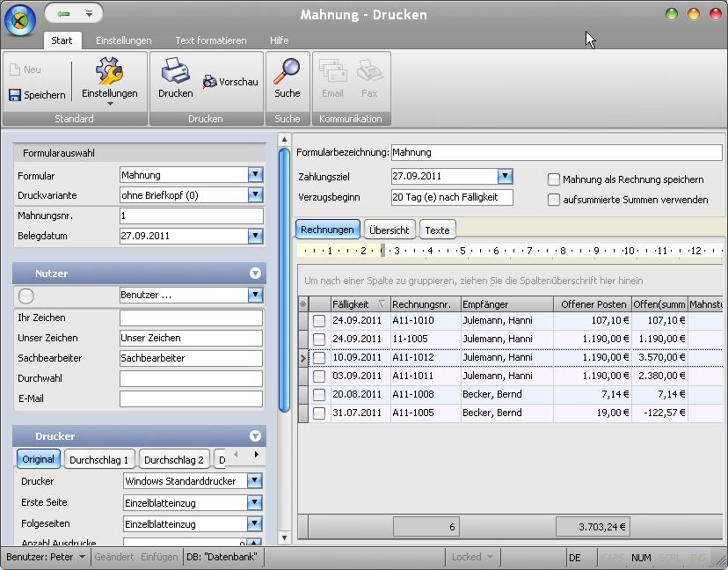Click the Unser Zeichen input field
Screen dimensions: 728x570
point(191,338)
